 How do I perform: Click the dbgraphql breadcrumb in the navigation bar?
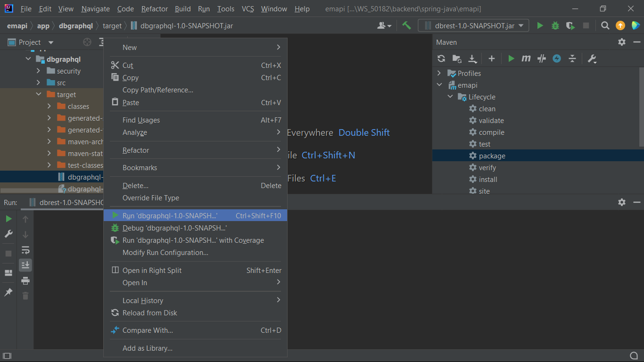75,26
